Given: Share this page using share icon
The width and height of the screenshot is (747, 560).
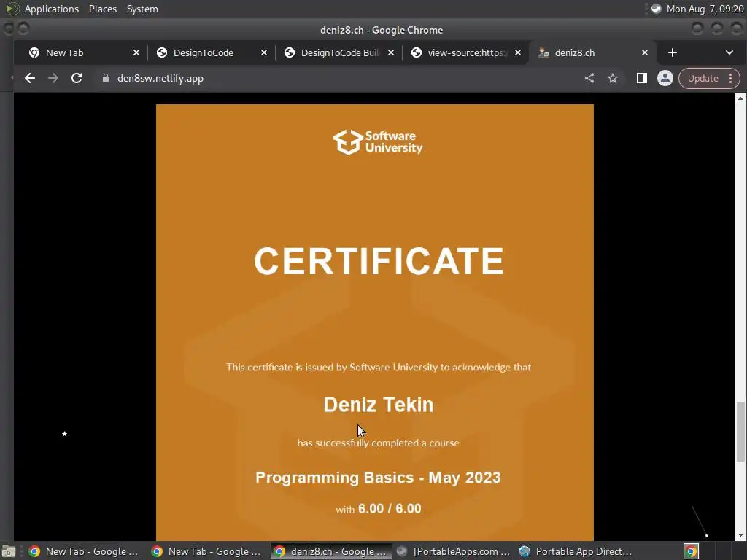Looking at the screenshot, I should (589, 78).
